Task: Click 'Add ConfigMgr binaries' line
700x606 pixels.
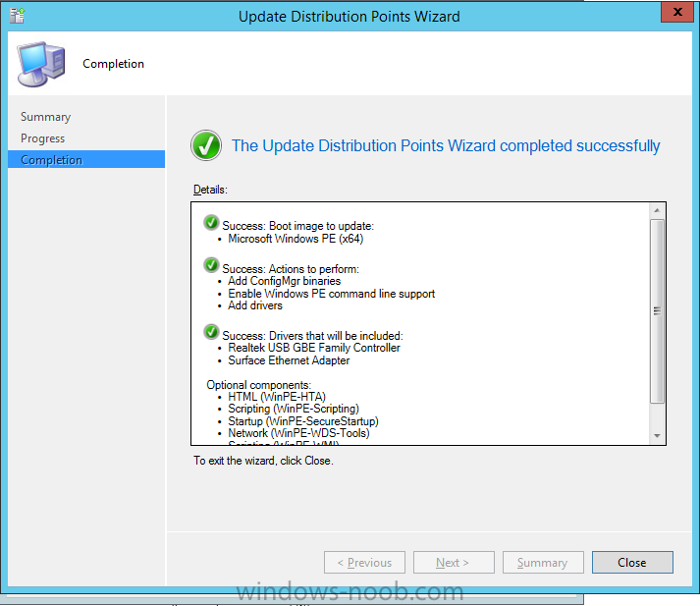Action: 285,281
